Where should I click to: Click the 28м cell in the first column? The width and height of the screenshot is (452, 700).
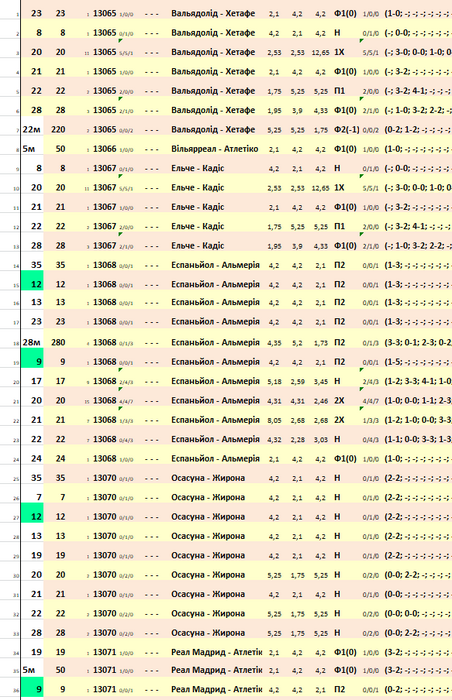coord(32,342)
